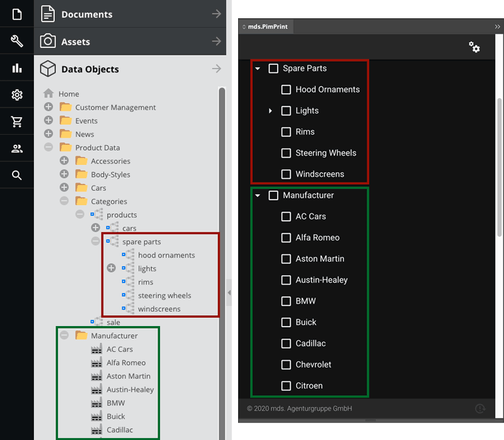Click the Alfa Romeo factory icon

coord(96,363)
